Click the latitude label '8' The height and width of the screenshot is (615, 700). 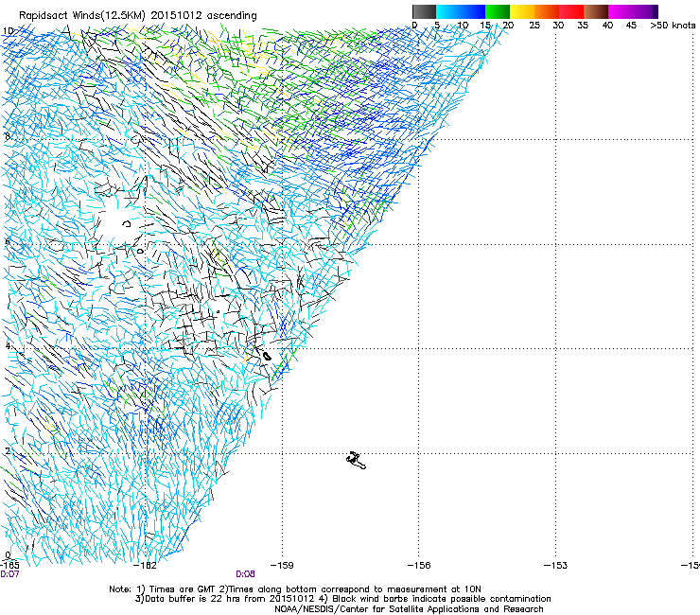click(x=8, y=136)
